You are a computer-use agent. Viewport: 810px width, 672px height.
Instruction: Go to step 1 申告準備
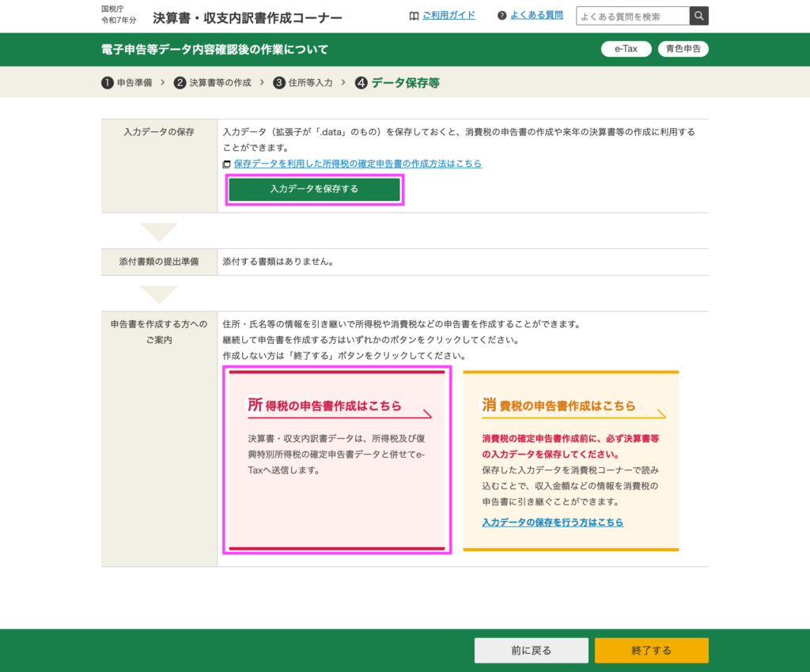click(127, 83)
